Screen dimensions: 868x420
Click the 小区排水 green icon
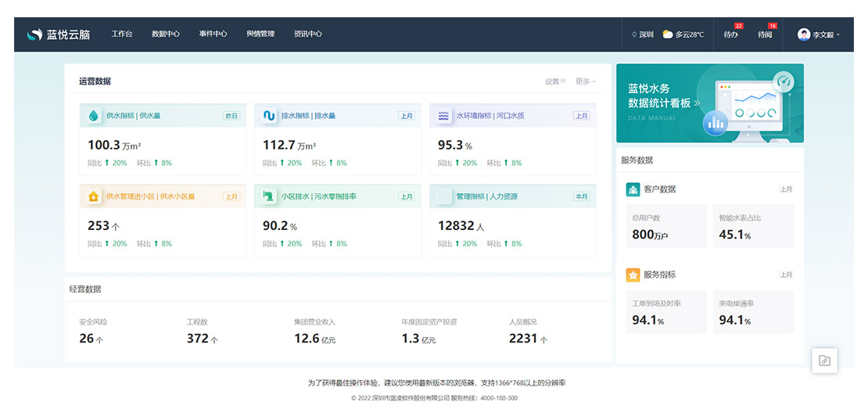[269, 196]
